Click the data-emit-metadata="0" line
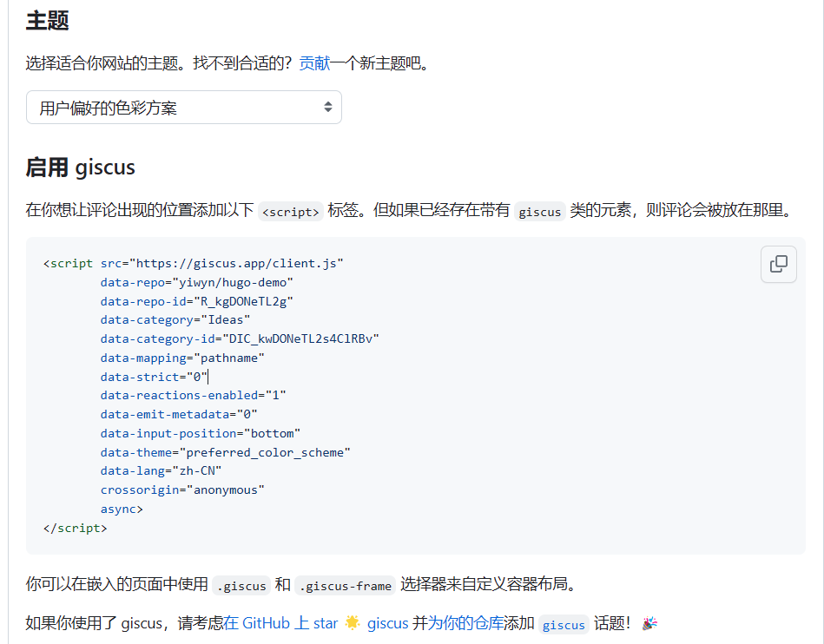Viewport: 824px width, 644px height. point(179,415)
